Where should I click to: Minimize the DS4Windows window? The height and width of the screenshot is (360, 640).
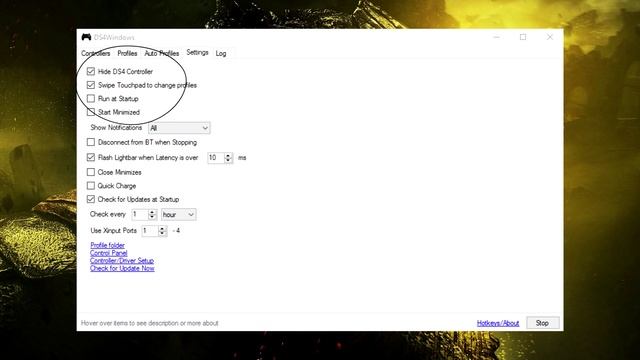[x=496, y=37]
